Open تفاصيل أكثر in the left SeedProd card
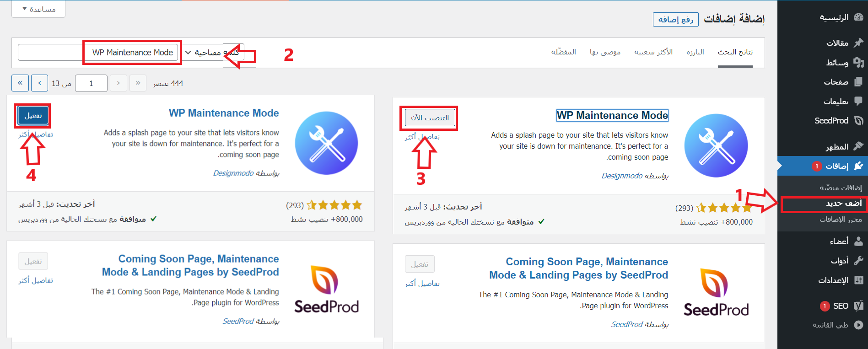 pyautogui.click(x=36, y=280)
